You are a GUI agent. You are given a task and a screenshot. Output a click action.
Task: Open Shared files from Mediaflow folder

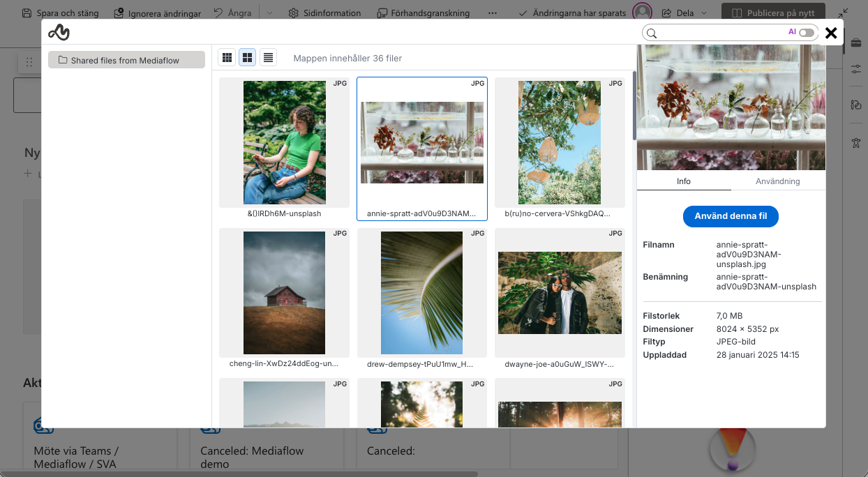[126, 61]
